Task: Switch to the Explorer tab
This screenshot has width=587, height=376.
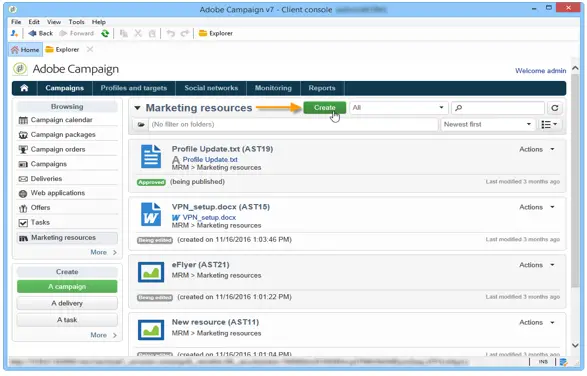Action: point(62,49)
